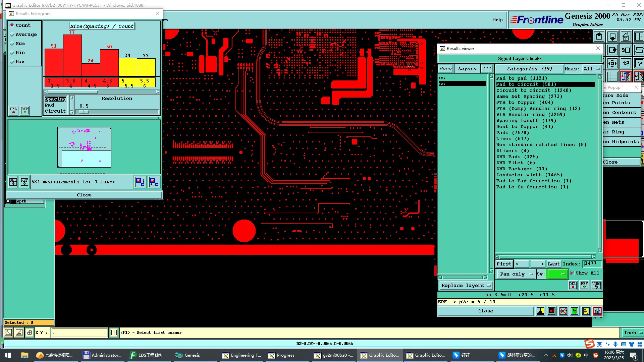Click Home view icon in right toolbar
This screenshot has height=362, width=644.
coord(626,37)
